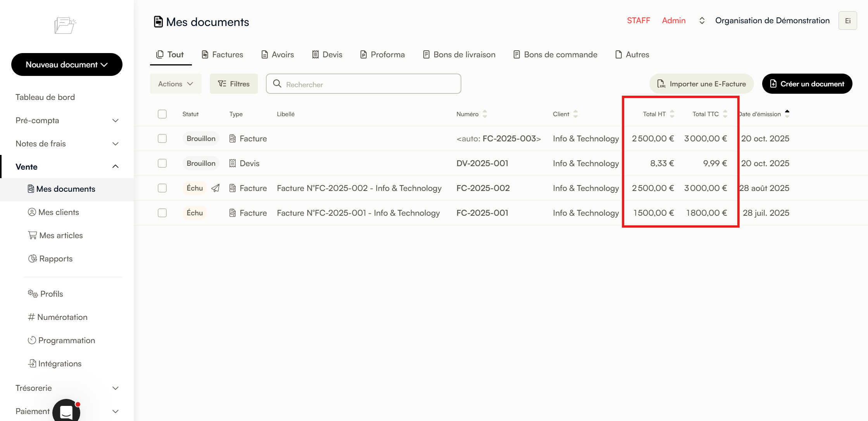Viewport: 868px width, 421px height.
Task: Select the FC-2025-001 invoice checkbox
Action: (x=162, y=213)
